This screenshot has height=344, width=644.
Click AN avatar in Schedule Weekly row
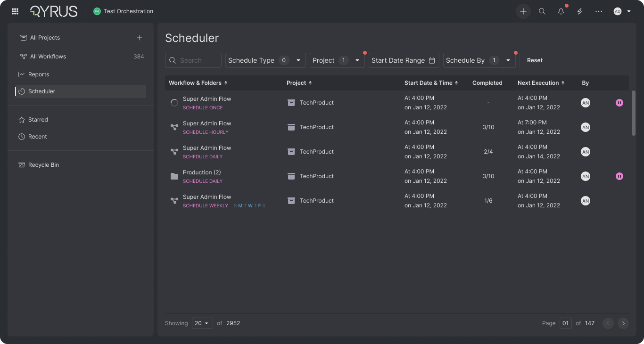[586, 201]
